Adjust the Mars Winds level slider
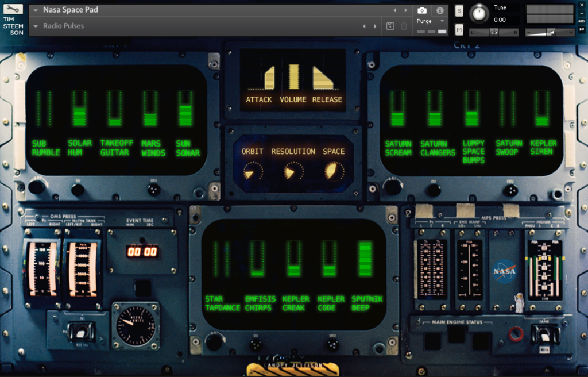The image size is (588, 377). (x=150, y=109)
